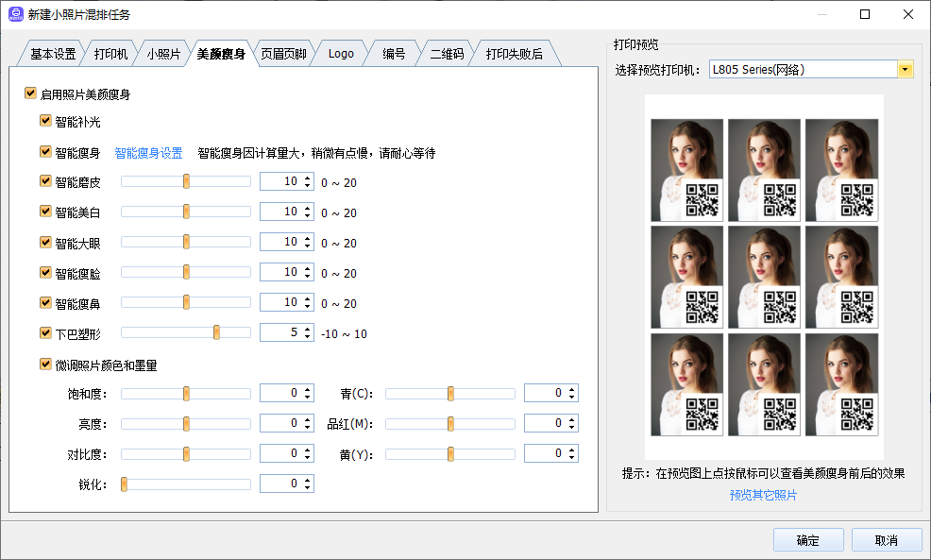Image resolution: width=931 pixels, height=560 pixels.
Task: Click the app icon in title bar
Action: (x=15, y=14)
